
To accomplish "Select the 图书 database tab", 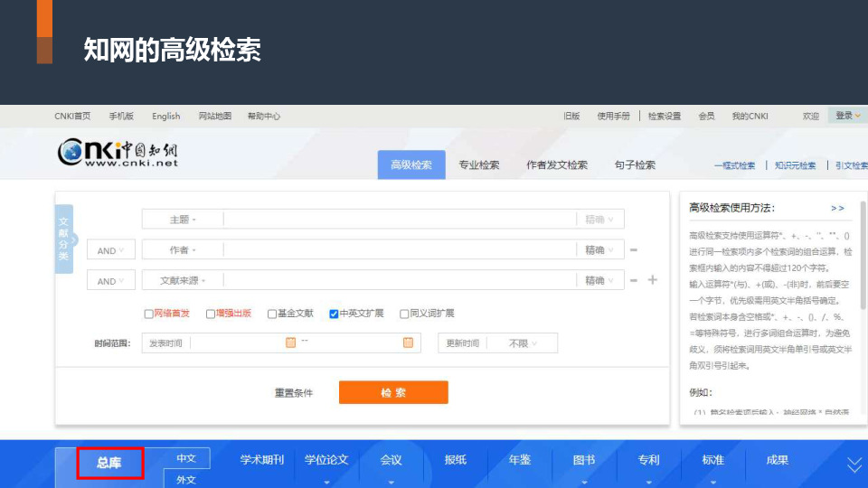I will pos(584,460).
